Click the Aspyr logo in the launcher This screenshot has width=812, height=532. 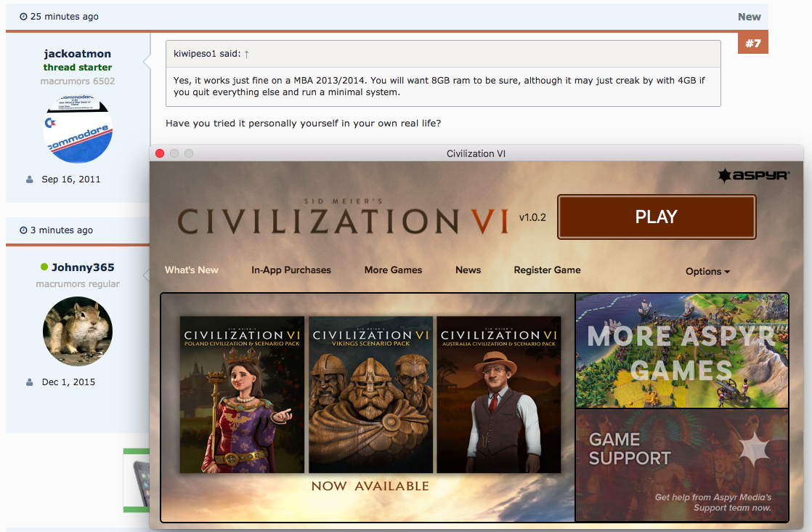pos(753,176)
